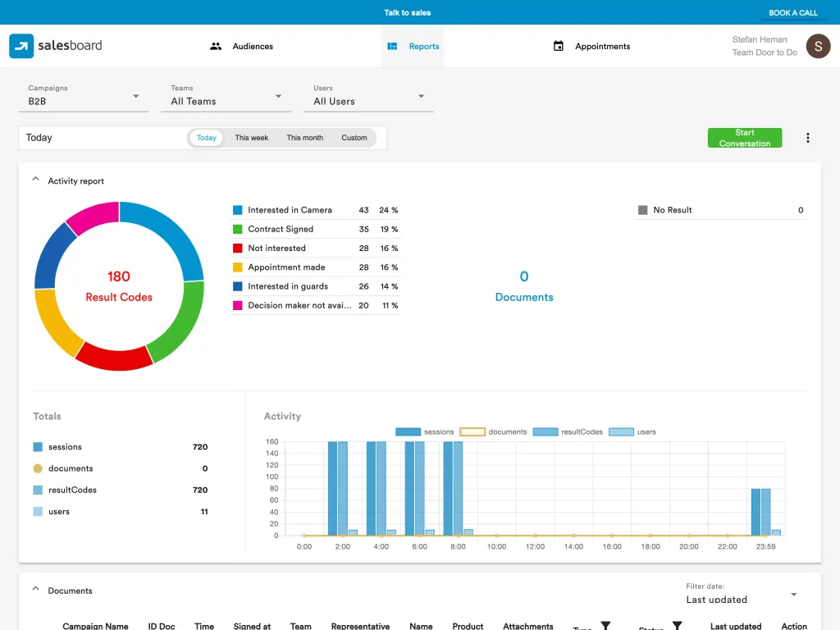The height and width of the screenshot is (630, 840).
Task: Click the Appointments calendar icon
Action: point(558,46)
